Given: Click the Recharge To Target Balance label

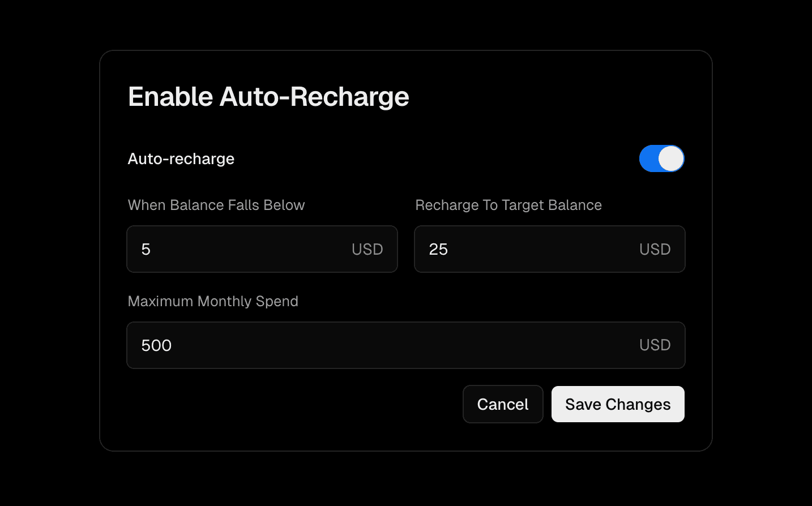Looking at the screenshot, I should click(508, 205).
